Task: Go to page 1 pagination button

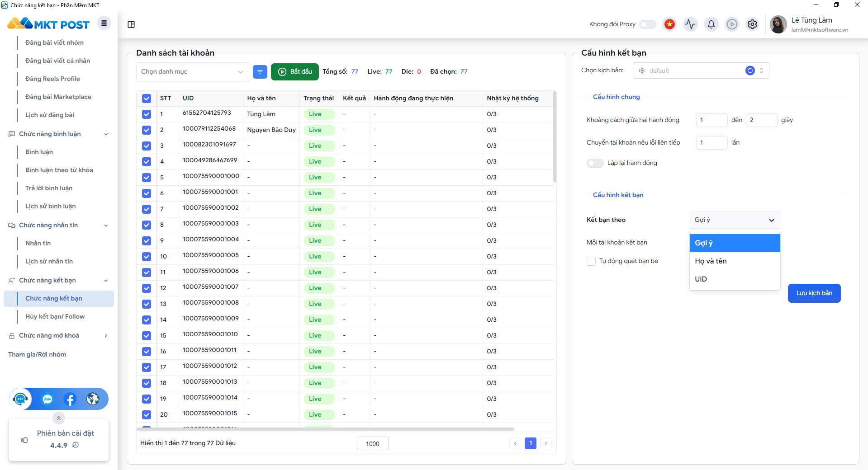Action: coord(531,443)
